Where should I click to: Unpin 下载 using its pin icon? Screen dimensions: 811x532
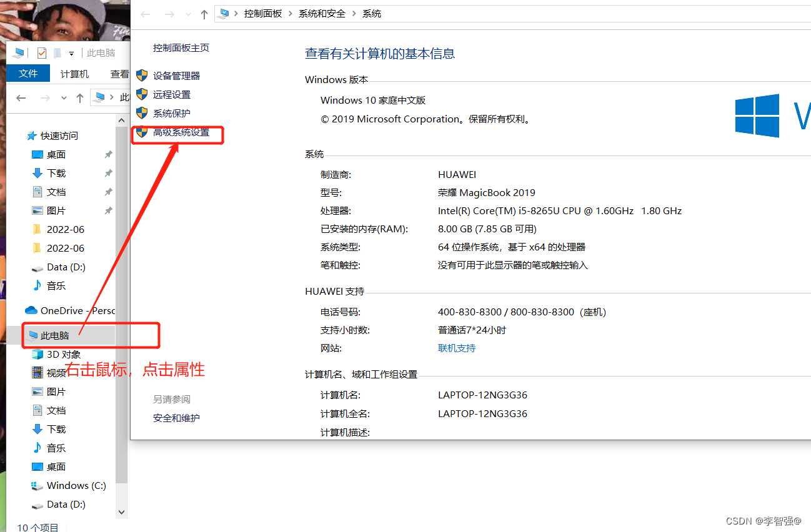click(x=108, y=173)
